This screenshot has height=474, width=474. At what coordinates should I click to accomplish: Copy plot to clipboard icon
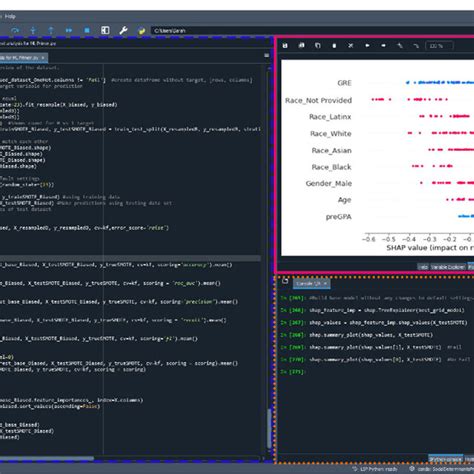click(x=318, y=45)
